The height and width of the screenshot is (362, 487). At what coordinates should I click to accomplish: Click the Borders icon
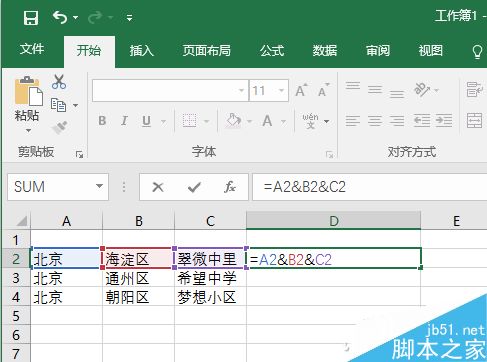(190, 121)
